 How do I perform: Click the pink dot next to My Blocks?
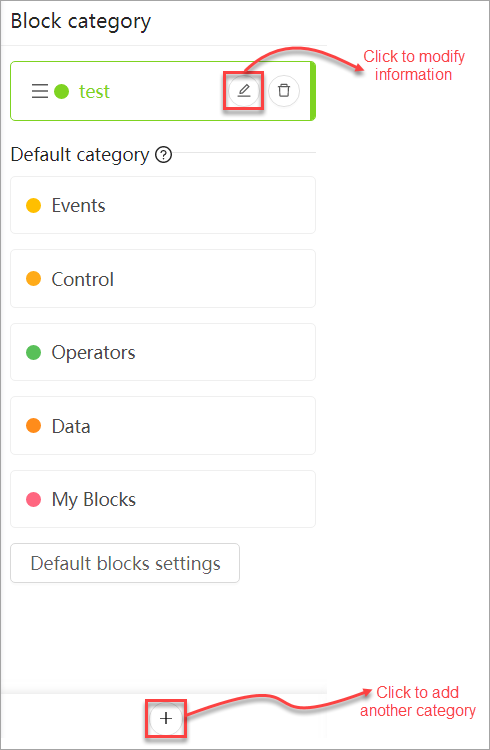tap(33, 499)
